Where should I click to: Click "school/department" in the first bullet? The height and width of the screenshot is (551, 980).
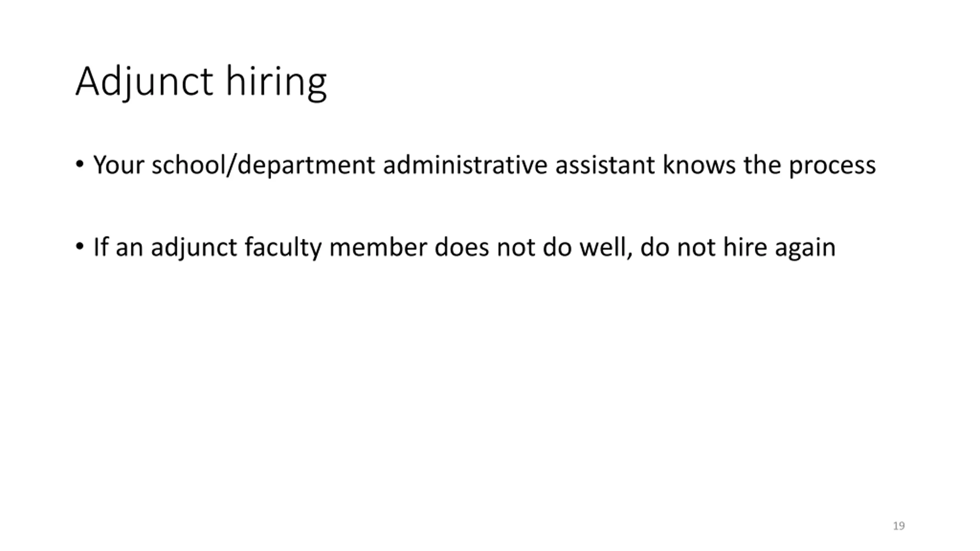(263, 165)
